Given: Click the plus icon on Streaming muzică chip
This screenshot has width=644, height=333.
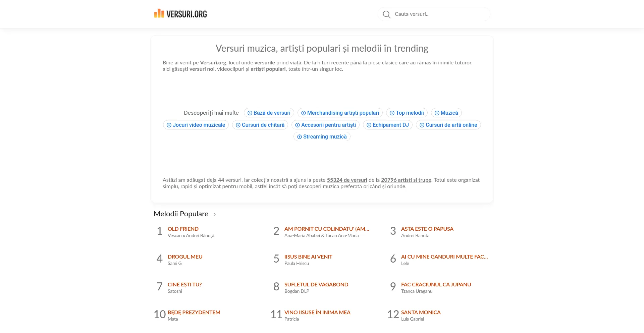Looking at the screenshot, I should pos(300,137).
